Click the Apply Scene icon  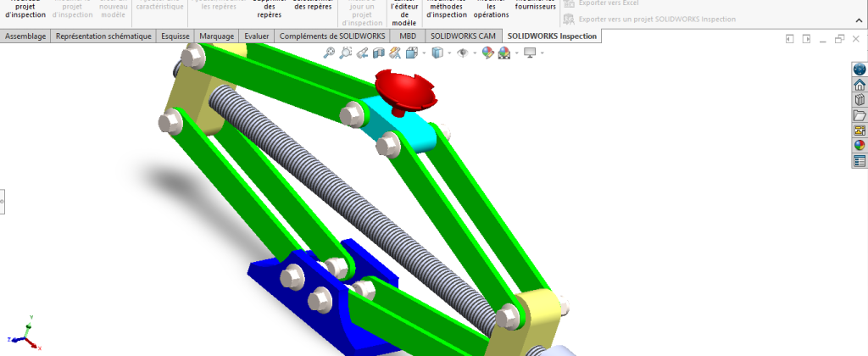coord(504,53)
